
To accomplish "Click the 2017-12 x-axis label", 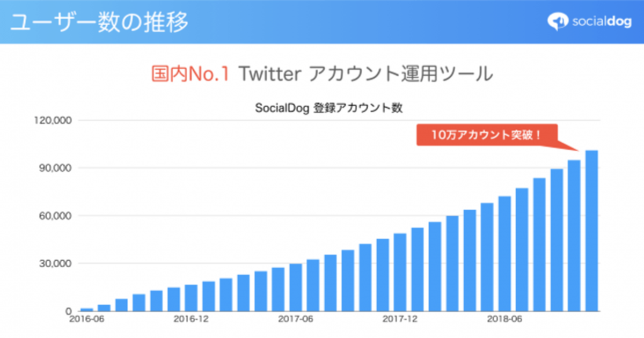I will (400, 319).
